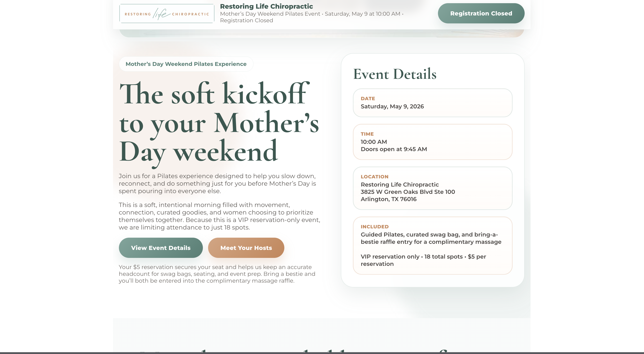Image resolution: width=644 pixels, height=354 pixels.
Task: Click the DATE label in Event Details
Action: pos(368,99)
